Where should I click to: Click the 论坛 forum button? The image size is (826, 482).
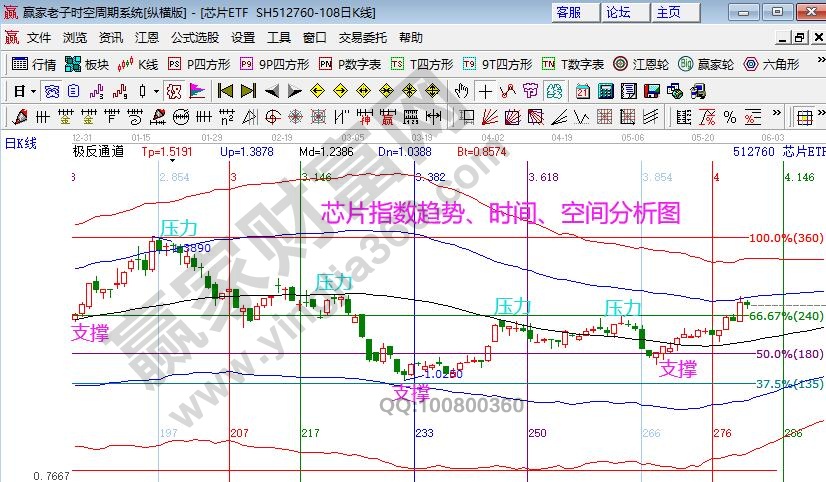[619, 12]
